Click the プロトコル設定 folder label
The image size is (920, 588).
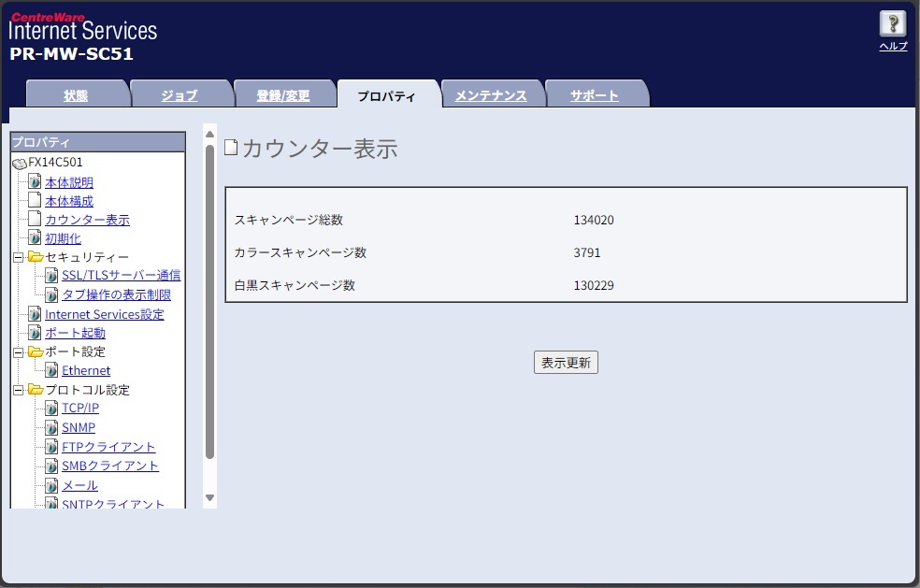88,390
